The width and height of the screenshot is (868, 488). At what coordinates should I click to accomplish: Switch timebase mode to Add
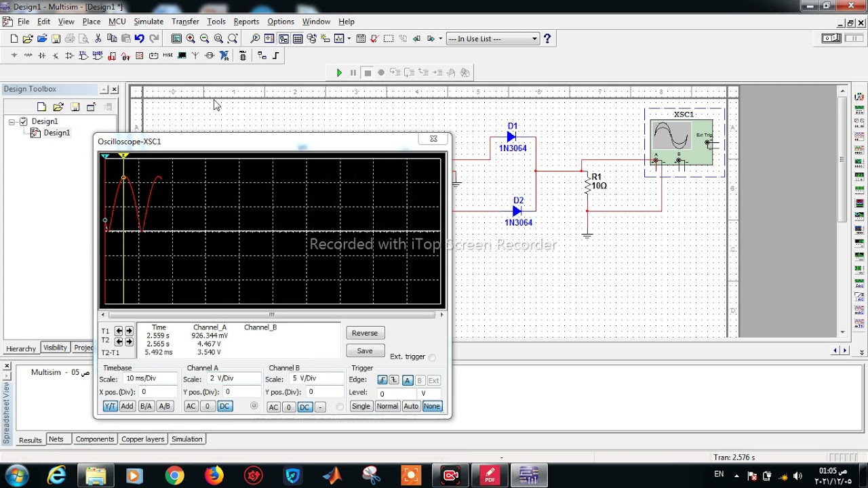click(x=127, y=406)
